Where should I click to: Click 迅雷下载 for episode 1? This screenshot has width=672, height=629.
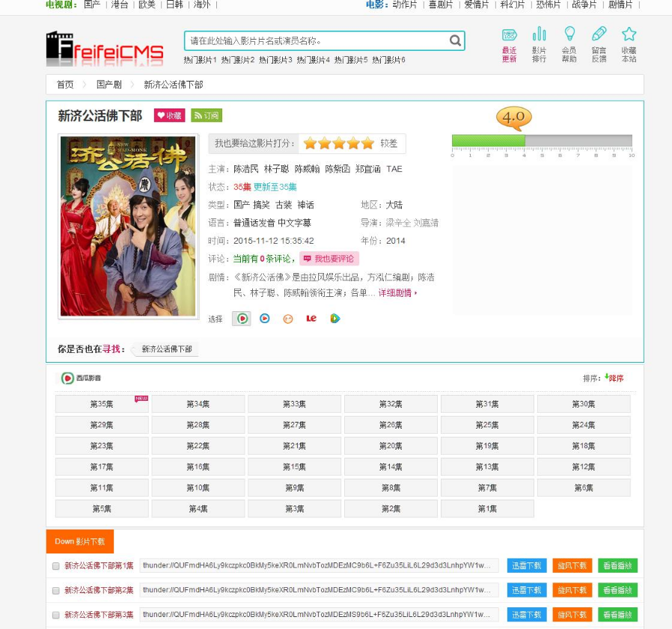click(x=527, y=565)
